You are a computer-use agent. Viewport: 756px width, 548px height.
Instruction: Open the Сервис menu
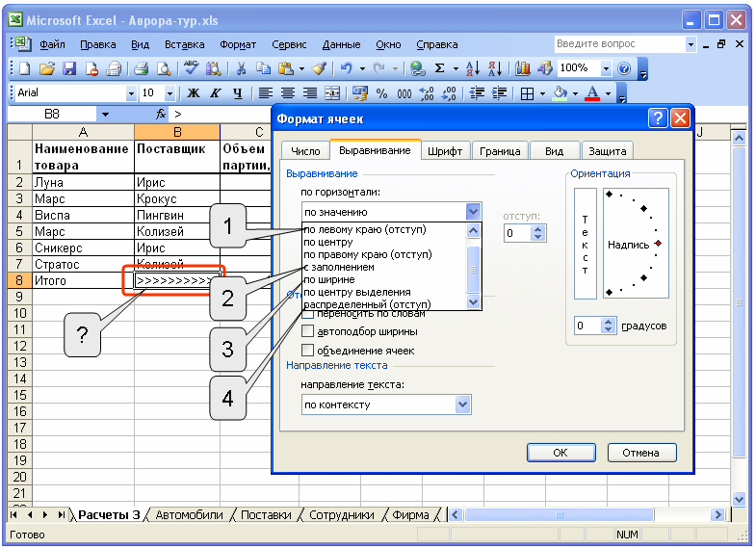pos(289,45)
